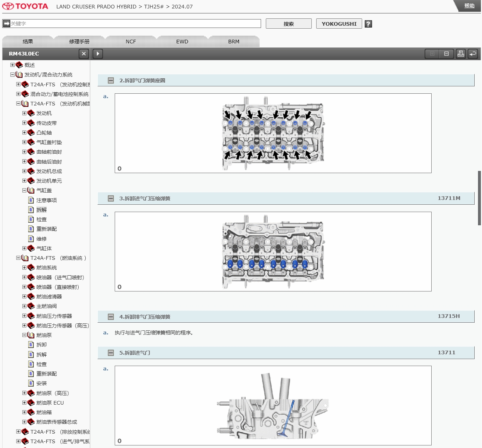Open the 检查 document under 气缸盖
Viewport: 482px width, 448px height.
(42, 219)
